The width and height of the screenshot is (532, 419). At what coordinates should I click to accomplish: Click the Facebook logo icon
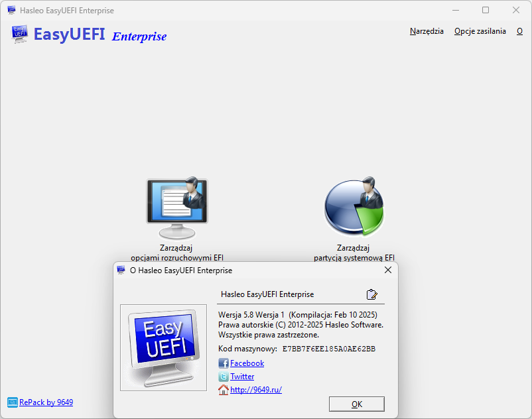(x=224, y=363)
